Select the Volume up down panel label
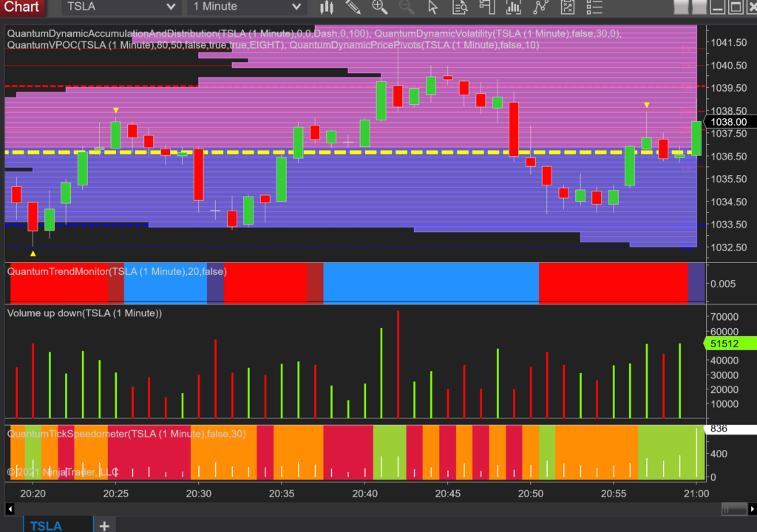The height and width of the screenshot is (532, 757). [x=84, y=313]
